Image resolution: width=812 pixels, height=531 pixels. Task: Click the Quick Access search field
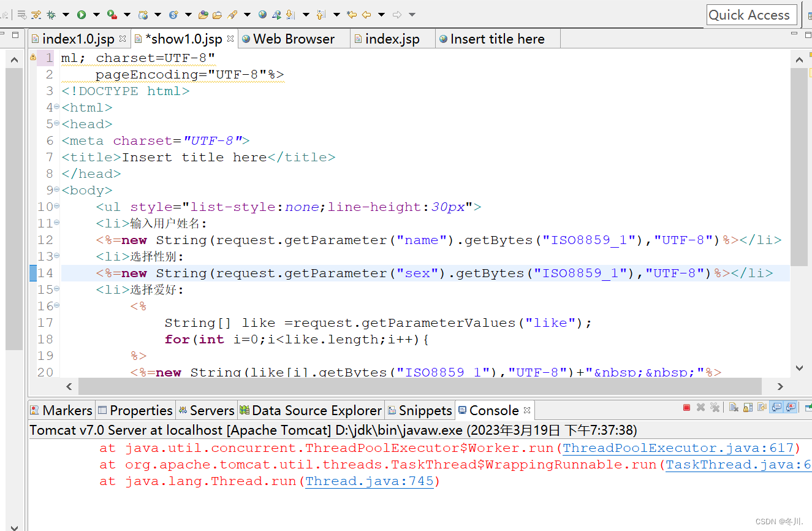(x=751, y=15)
